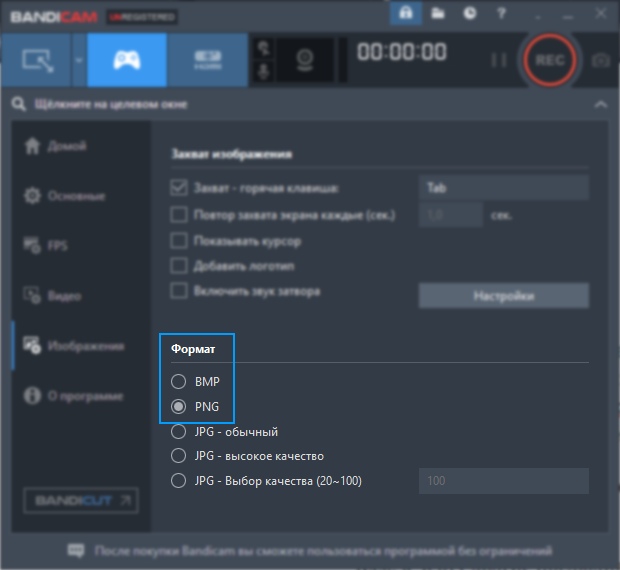This screenshot has width=620, height=570.
Task: Click the lock icon in title bar
Action: coord(406,13)
